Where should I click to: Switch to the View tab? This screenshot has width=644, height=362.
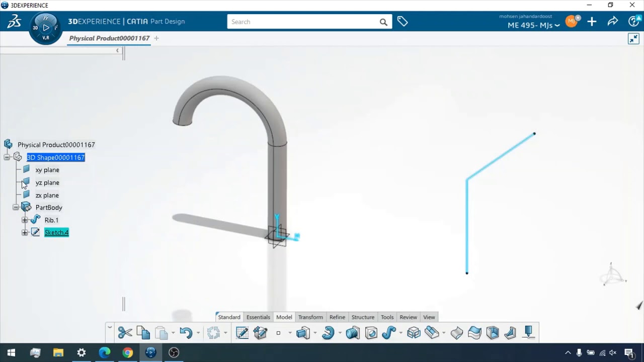(429, 317)
